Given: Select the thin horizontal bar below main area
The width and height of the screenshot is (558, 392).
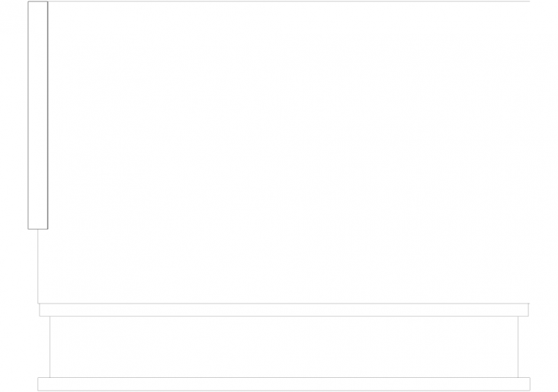Looking at the screenshot, I should click(x=284, y=310).
